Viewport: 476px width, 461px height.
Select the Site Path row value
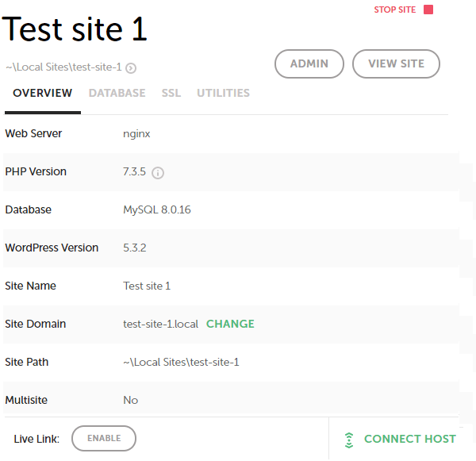coord(181,362)
